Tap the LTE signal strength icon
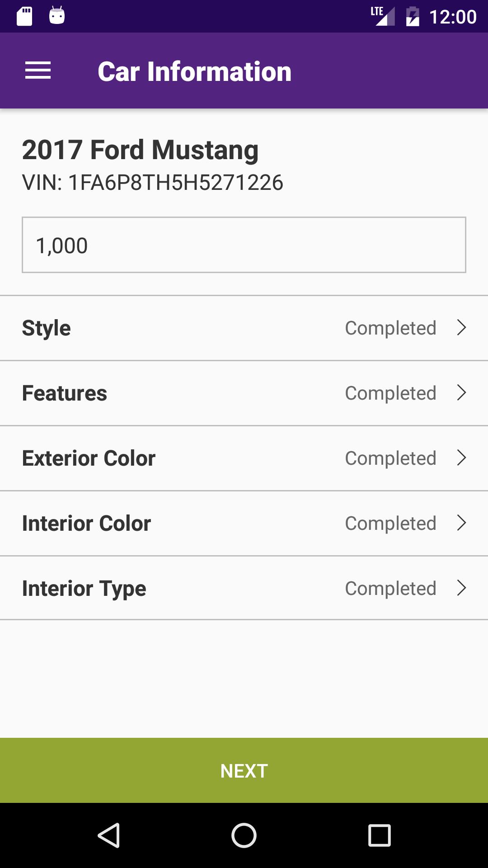488x868 pixels. (x=383, y=16)
